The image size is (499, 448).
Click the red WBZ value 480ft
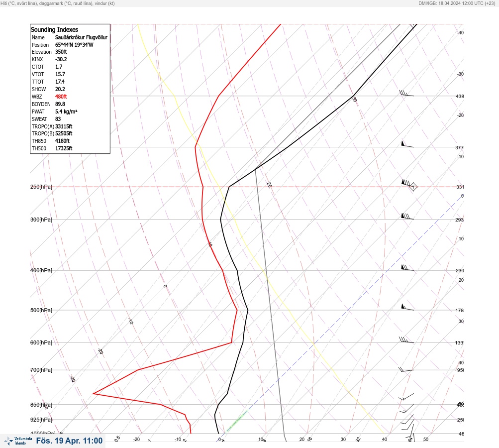pyautogui.click(x=61, y=97)
